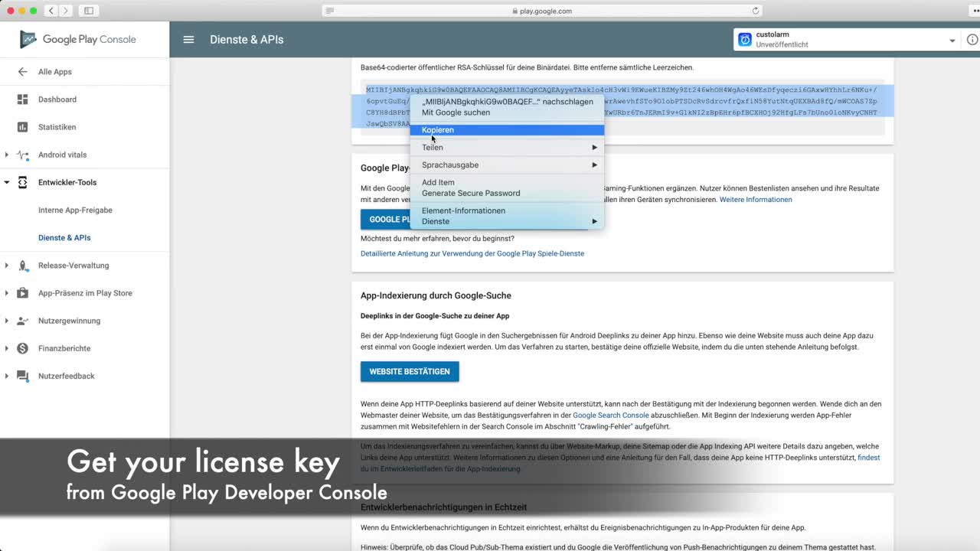This screenshot has height=551, width=980.
Task: Click the Nutzergewinnung people icon
Action: 22,321
